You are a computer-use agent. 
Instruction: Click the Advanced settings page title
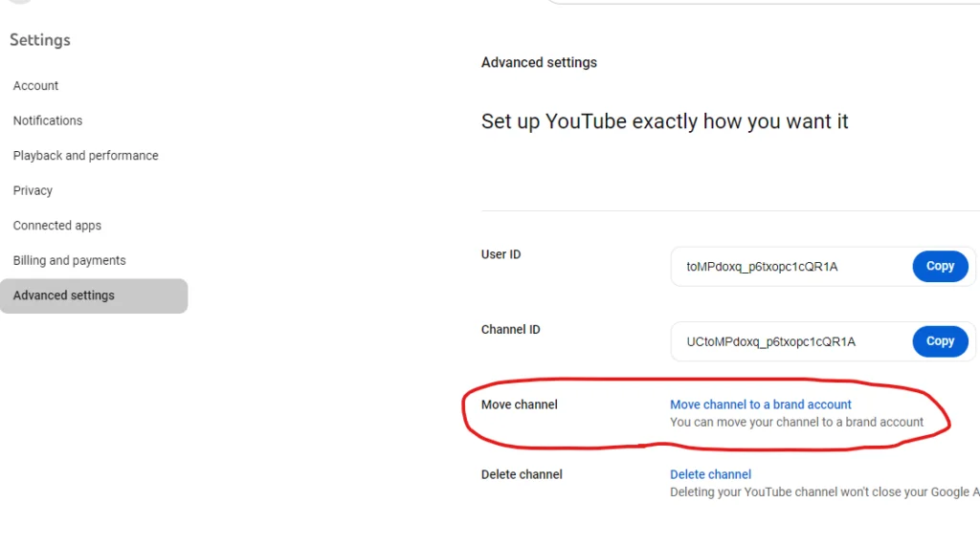point(539,62)
